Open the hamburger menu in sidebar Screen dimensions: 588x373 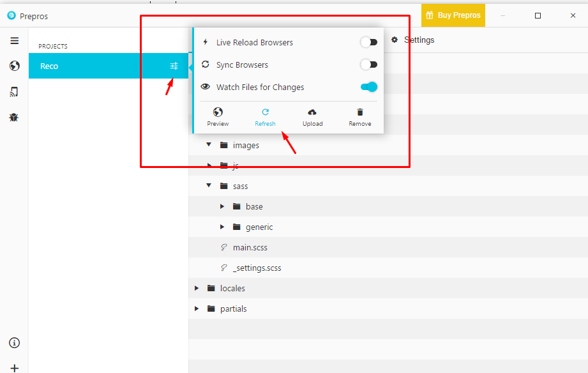click(x=14, y=41)
